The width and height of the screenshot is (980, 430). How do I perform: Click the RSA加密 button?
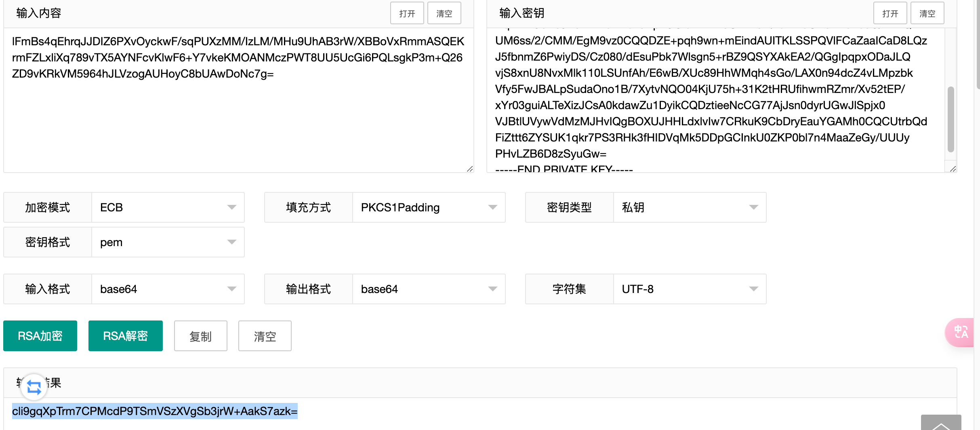pyautogui.click(x=40, y=336)
